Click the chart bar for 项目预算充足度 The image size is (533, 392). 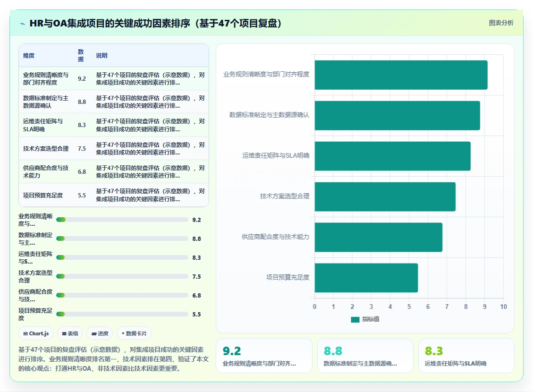click(366, 278)
